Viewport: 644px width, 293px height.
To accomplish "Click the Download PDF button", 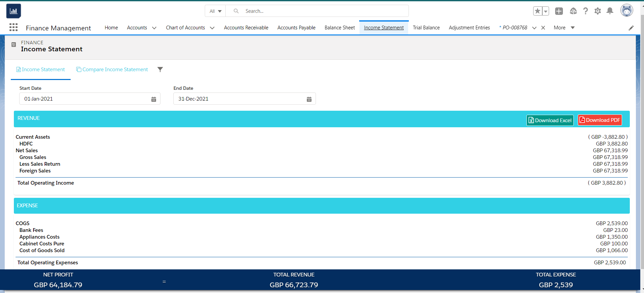I will [x=600, y=120].
